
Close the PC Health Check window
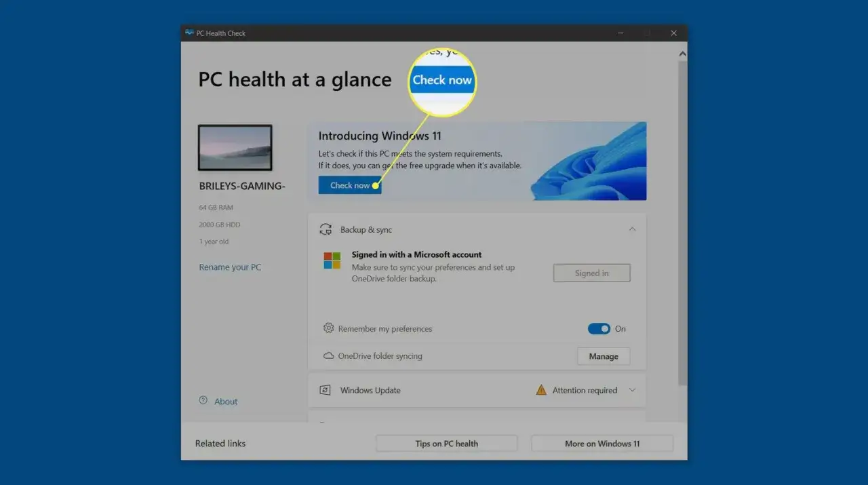pos(673,33)
